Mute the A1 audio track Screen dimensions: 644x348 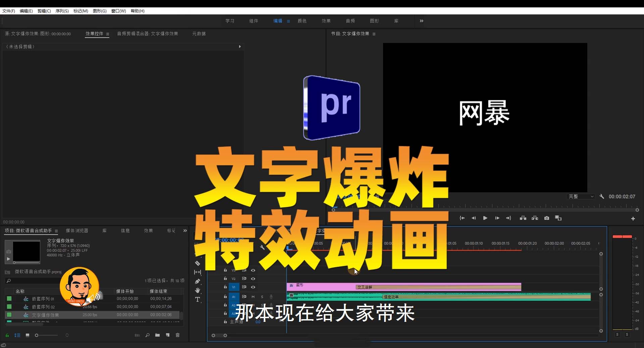pyautogui.click(x=253, y=297)
